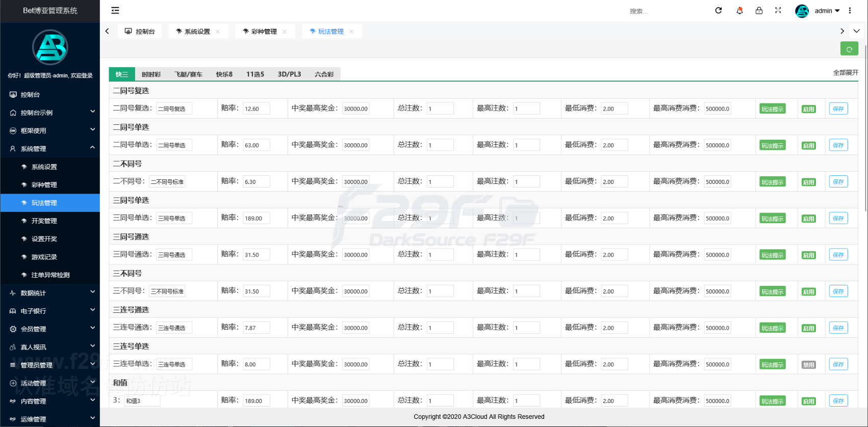Close the 玩法管理 tab
The image size is (868, 427).
pyautogui.click(x=351, y=32)
